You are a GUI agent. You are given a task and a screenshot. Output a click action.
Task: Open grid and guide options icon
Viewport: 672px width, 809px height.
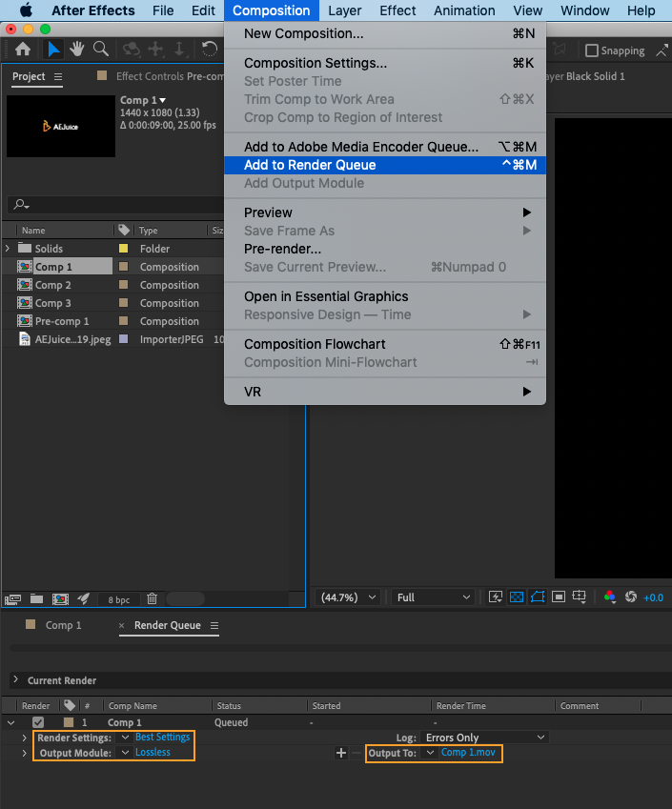click(x=580, y=597)
